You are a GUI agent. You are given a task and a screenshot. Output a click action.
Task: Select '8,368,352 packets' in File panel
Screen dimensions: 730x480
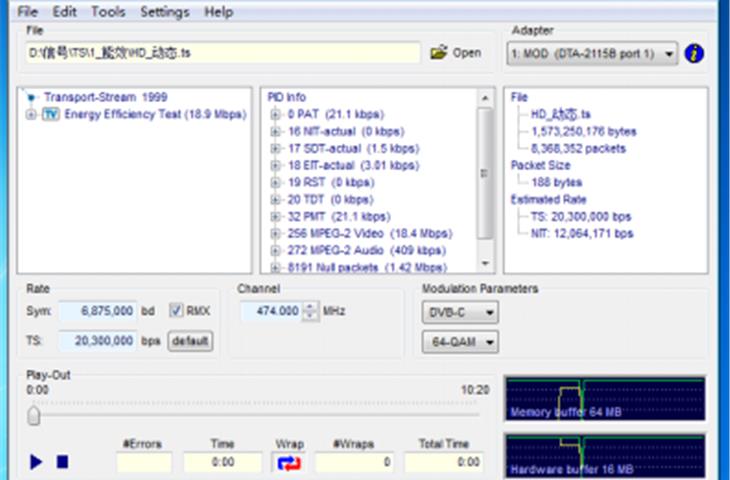point(578,149)
